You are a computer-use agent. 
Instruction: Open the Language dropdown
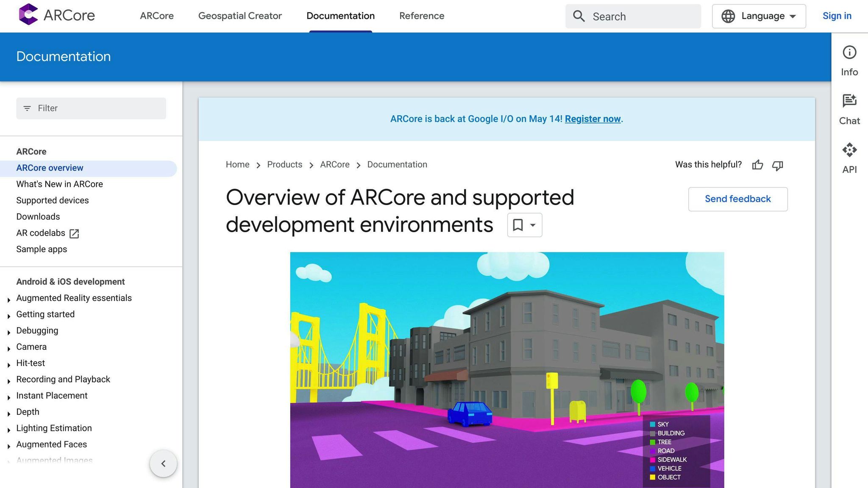click(759, 16)
